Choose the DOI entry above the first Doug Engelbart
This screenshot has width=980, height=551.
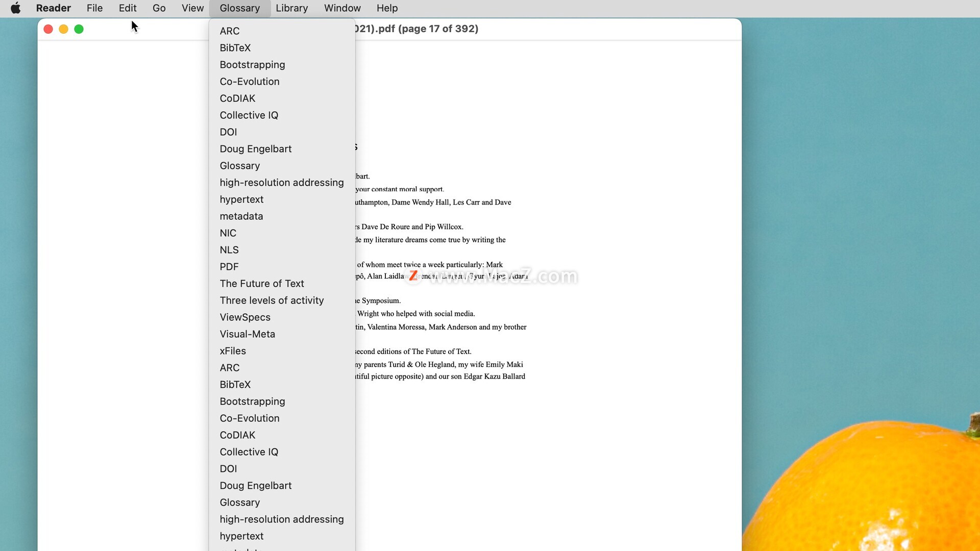[282, 132]
